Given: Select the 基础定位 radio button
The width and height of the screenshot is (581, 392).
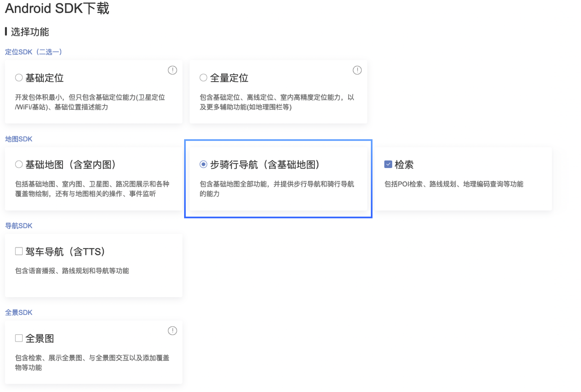Looking at the screenshot, I should pyautogui.click(x=19, y=78).
